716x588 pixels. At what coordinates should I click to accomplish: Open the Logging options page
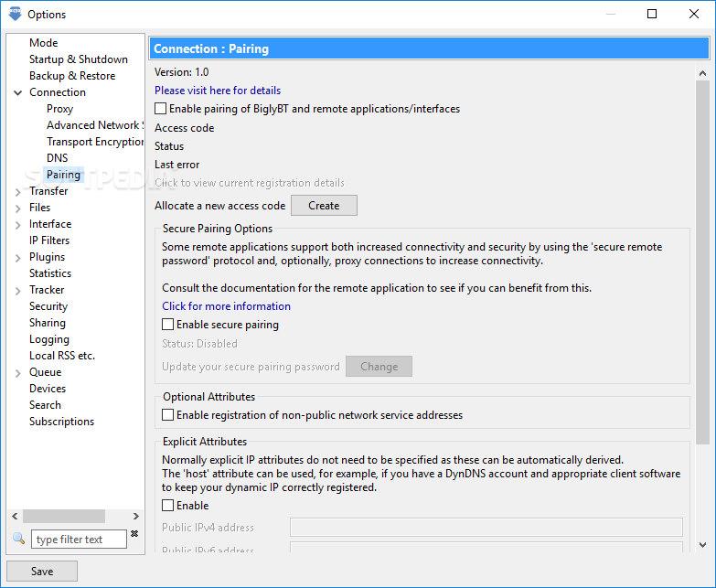(x=49, y=339)
